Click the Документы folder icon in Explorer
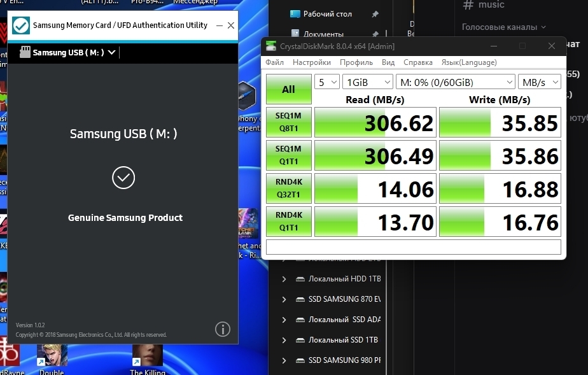Viewport: 588px width, 375px height. (295, 34)
